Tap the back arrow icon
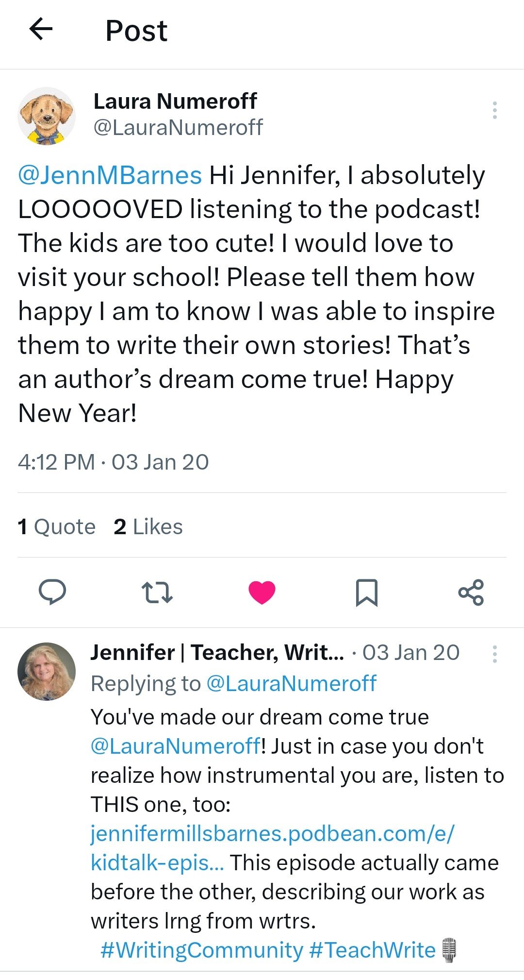 (41, 29)
